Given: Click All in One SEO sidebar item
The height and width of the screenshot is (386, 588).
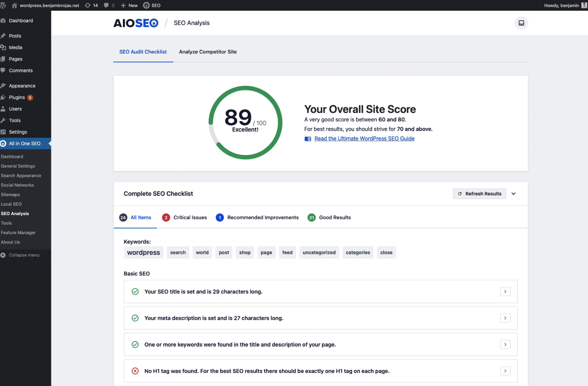Looking at the screenshot, I should 25,144.
